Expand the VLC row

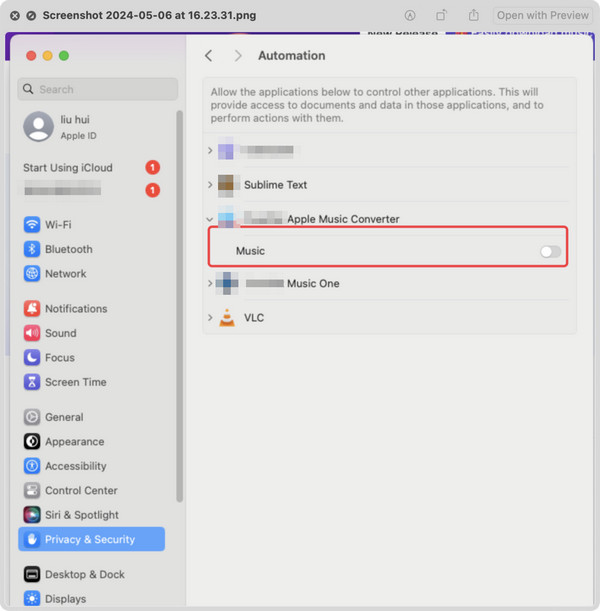(210, 318)
